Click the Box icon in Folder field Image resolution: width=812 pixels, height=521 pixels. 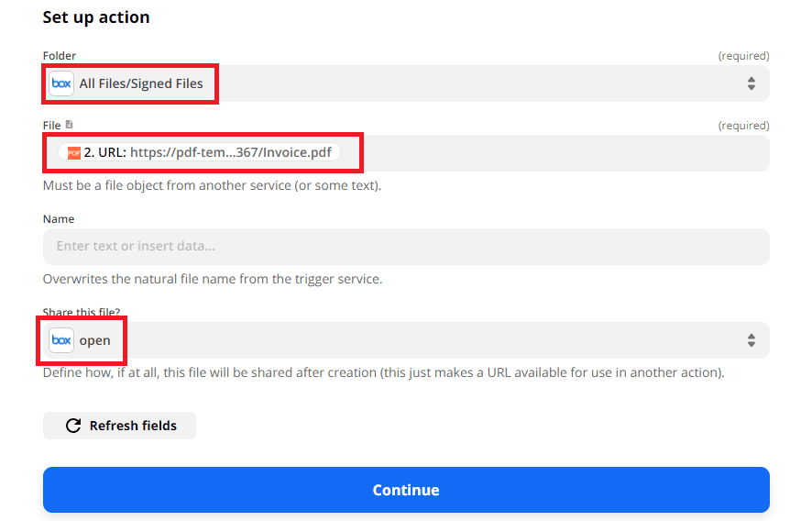click(x=61, y=83)
